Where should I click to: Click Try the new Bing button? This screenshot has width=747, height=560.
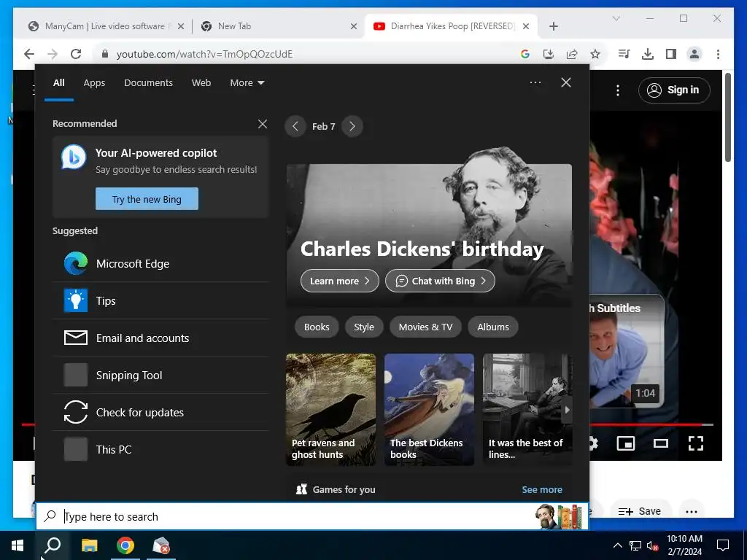point(147,199)
